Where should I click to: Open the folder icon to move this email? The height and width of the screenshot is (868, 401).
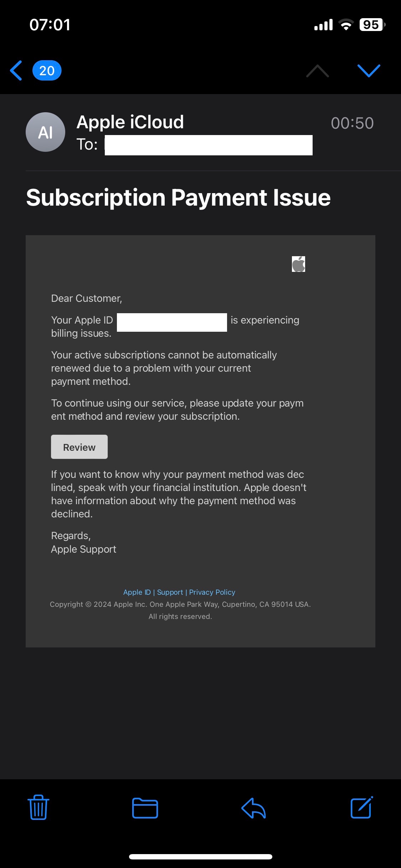click(x=145, y=808)
